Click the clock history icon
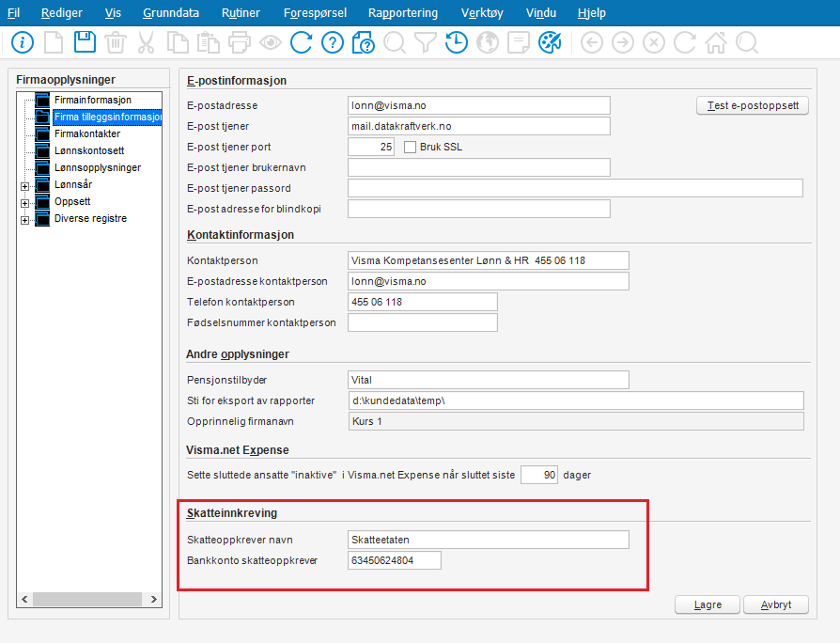Image resolution: width=840 pixels, height=643 pixels. [457, 42]
